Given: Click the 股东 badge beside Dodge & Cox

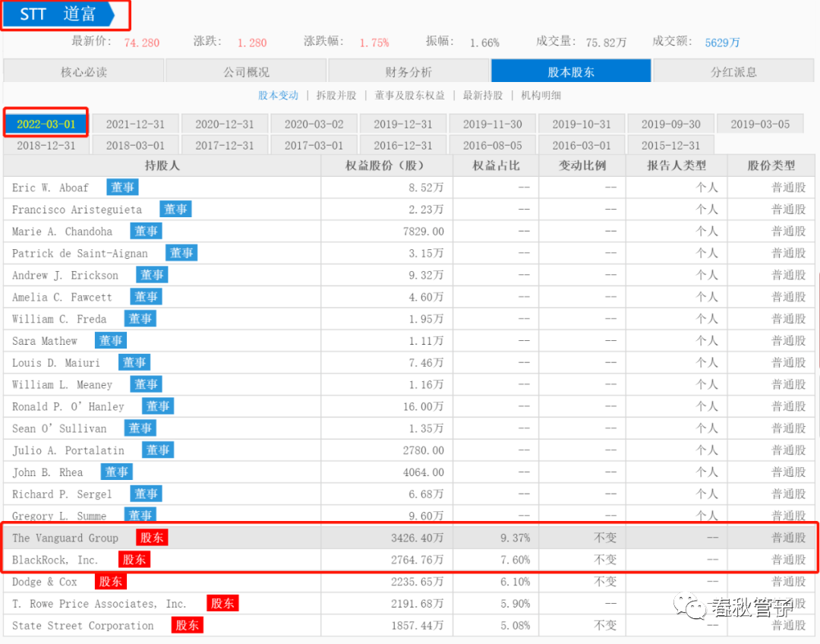Looking at the screenshot, I should (x=111, y=582).
